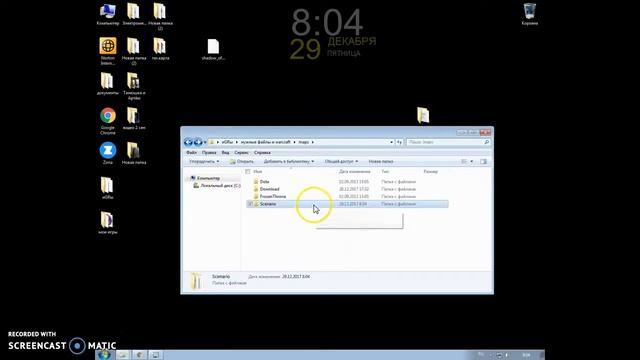Open the Корзина recycle bin
This screenshot has width=640, height=360.
click(529, 14)
